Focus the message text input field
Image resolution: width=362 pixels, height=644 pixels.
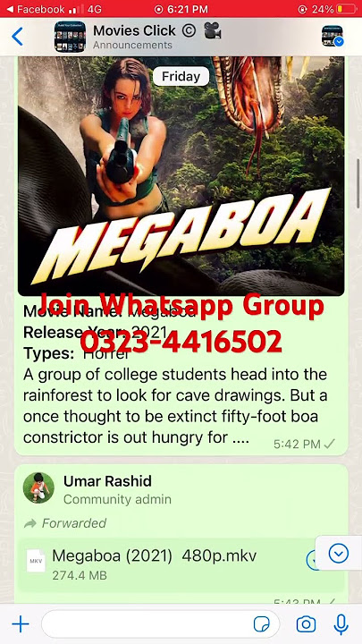click(x=161, y=624)
